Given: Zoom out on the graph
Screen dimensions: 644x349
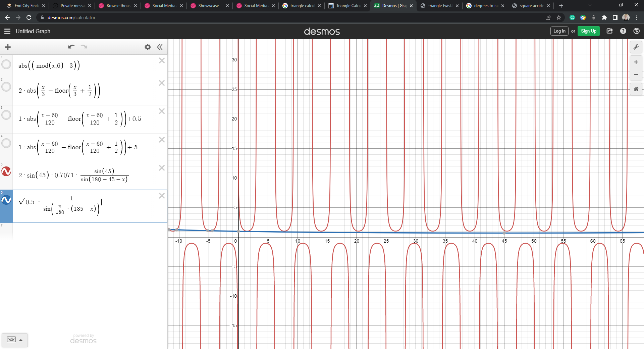Looking at the screenshot, I should tap(636, 74).
